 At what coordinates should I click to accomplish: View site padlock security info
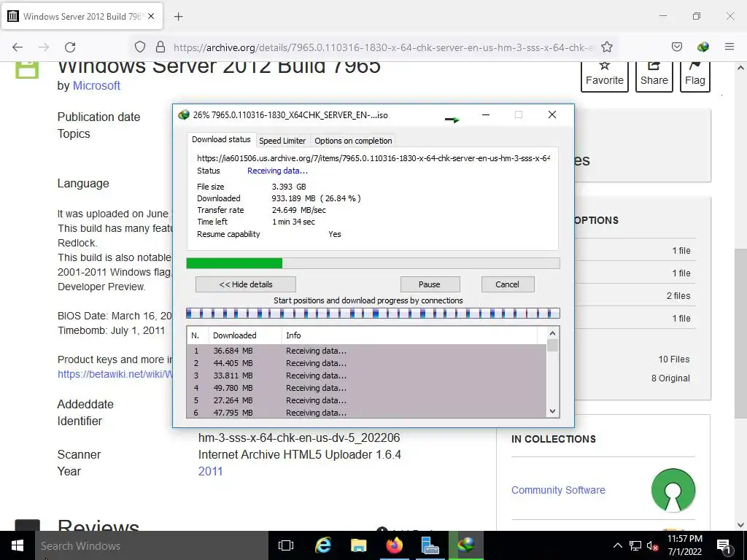pos(160,47)
